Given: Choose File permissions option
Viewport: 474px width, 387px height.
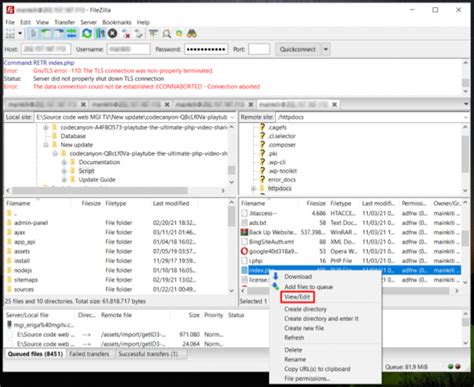Looking at the screenshot, I should coord(307,379).
